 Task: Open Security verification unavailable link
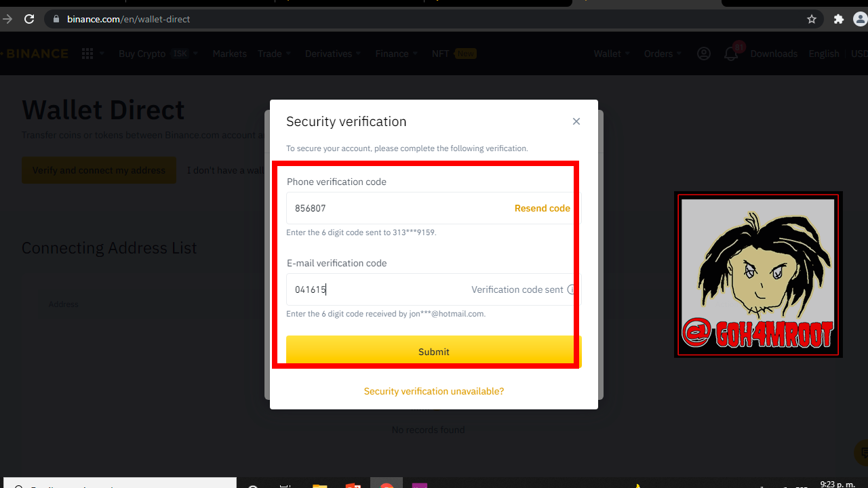[x=434, y=391]
